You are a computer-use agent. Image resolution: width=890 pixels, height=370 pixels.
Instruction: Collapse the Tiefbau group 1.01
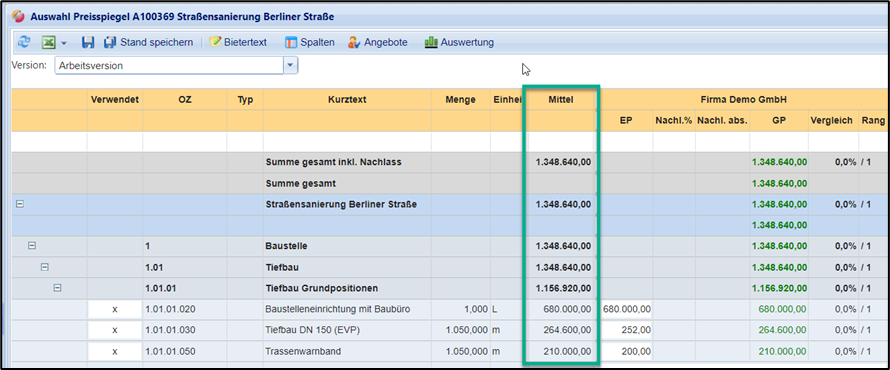(x=44, y=267)
